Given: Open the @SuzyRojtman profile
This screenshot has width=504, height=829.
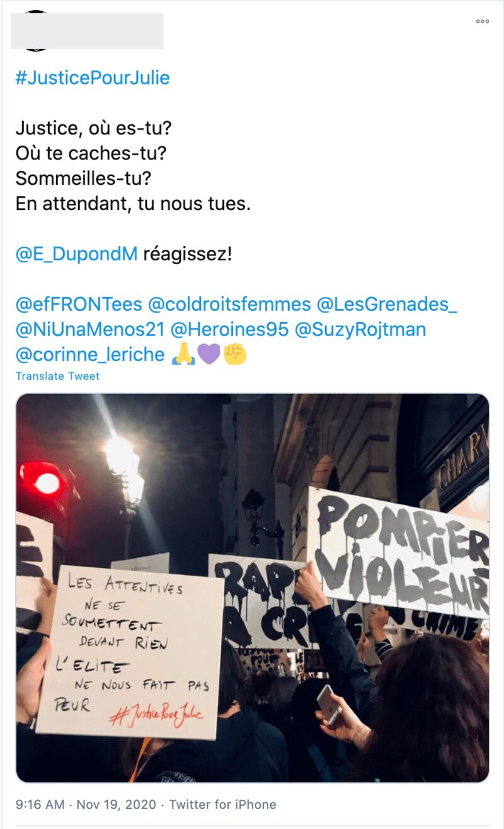Looking at the screenshot, I should pyautogui.click(x=360, y=329).
